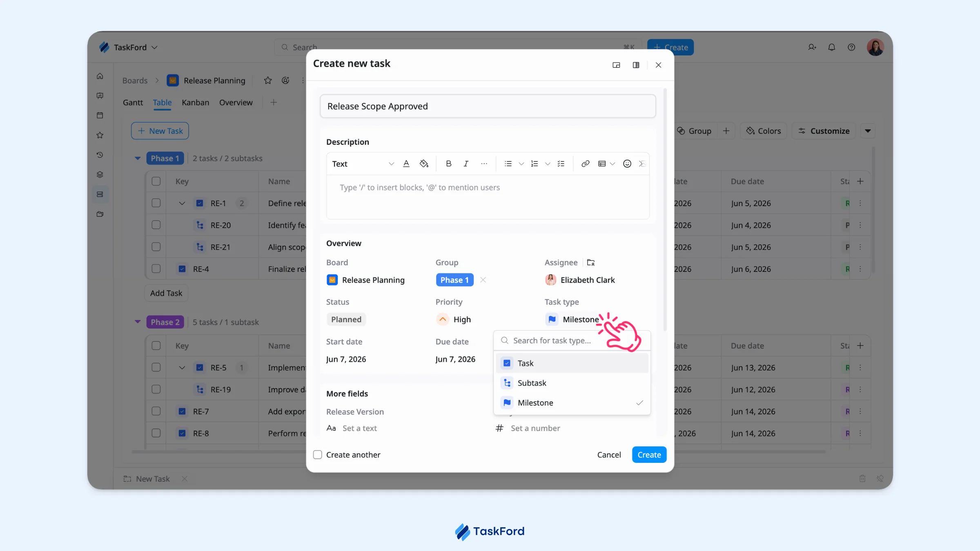The width and height of the screenshot is (980, 551).
Task: Select the RE-19 row checkbox
Action: click(x=156, y=389)
